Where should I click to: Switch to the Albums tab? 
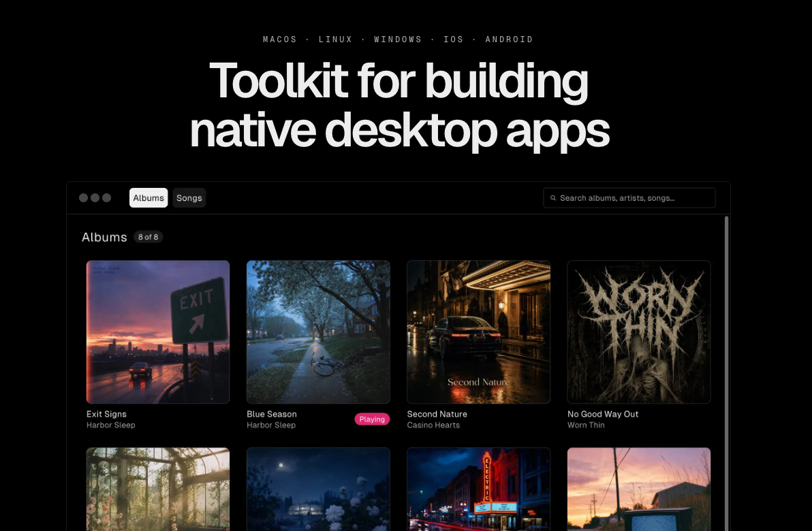[x=148, y=197]
